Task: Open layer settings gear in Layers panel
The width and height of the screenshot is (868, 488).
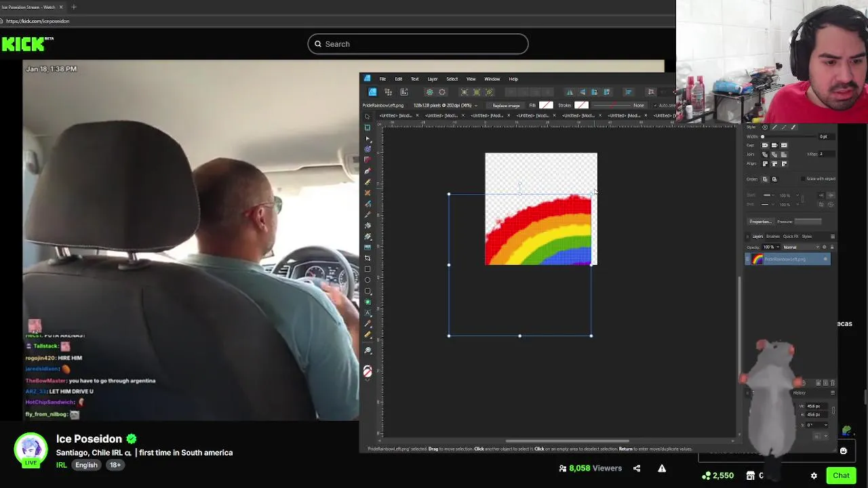Action: coord(825,247)
